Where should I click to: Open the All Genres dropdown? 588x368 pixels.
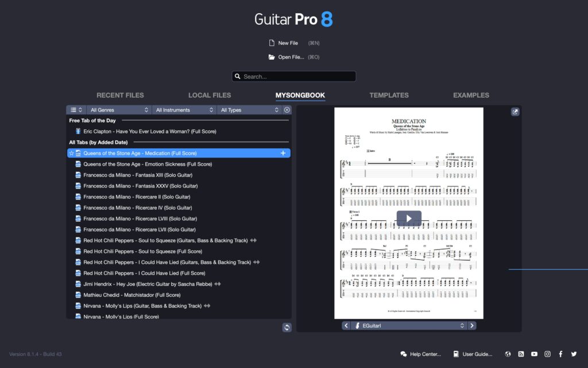(x=118, y=109)
